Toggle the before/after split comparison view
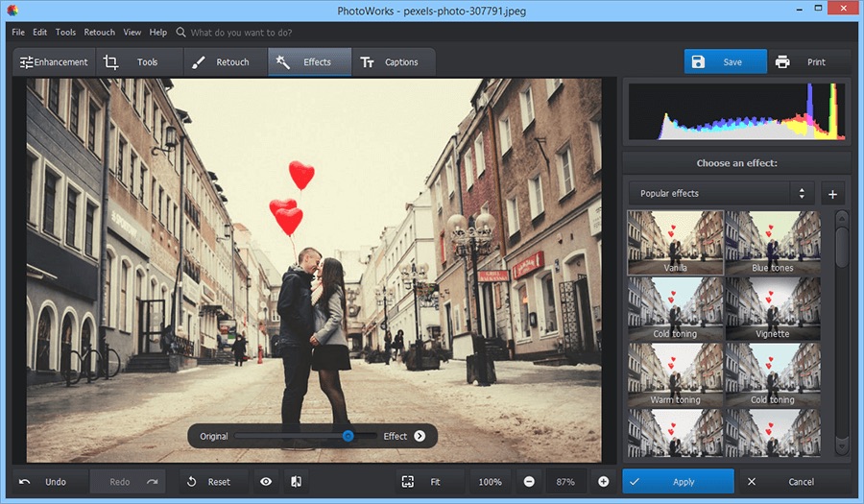 [x=297, y=482]
